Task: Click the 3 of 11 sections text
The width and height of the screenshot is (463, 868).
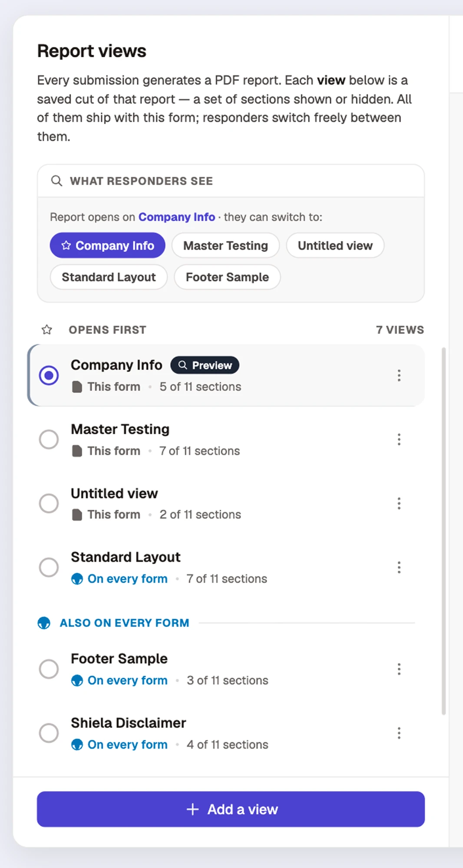Action: pos(228,681)
